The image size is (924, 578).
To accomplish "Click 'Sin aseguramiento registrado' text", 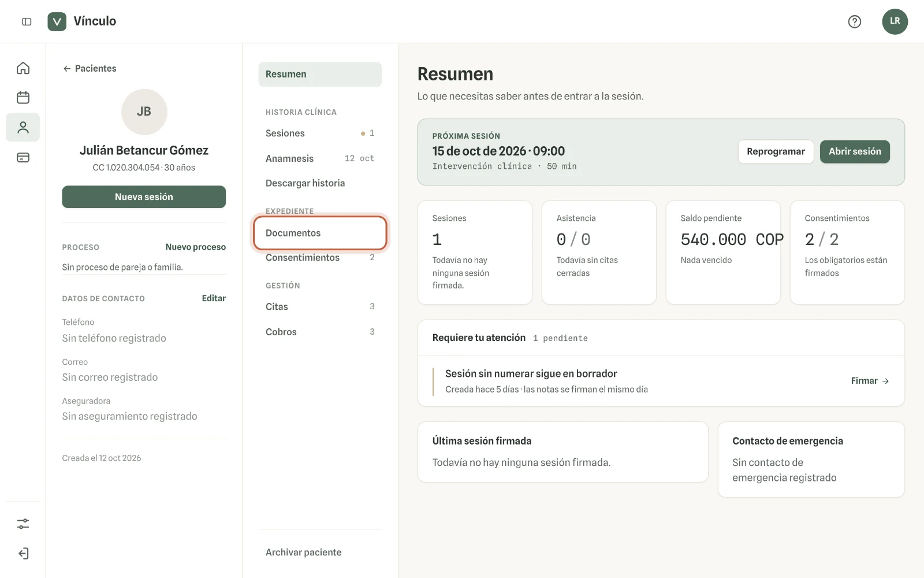I will pos(130,416).
